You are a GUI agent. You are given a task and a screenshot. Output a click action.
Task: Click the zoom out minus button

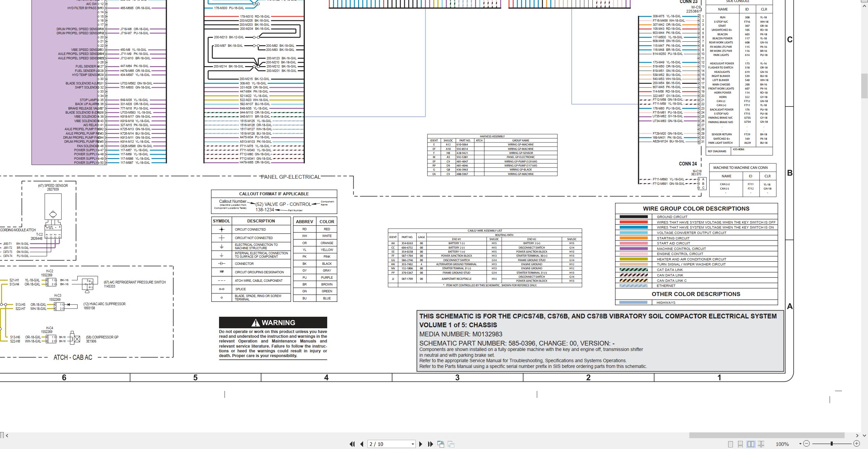click(x=807, y=444)
